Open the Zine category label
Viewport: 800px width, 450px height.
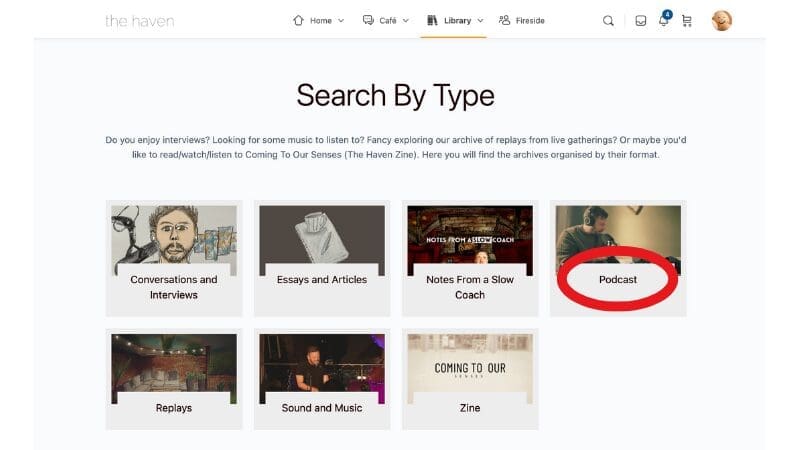(470, 408)
